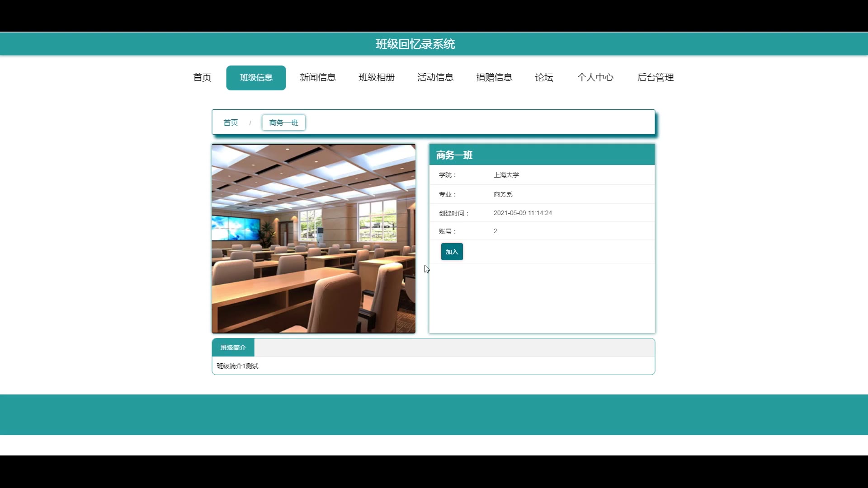Click the 班级回忆录系统 site title
Screen dimensions: 868x488
click(415, 44)
